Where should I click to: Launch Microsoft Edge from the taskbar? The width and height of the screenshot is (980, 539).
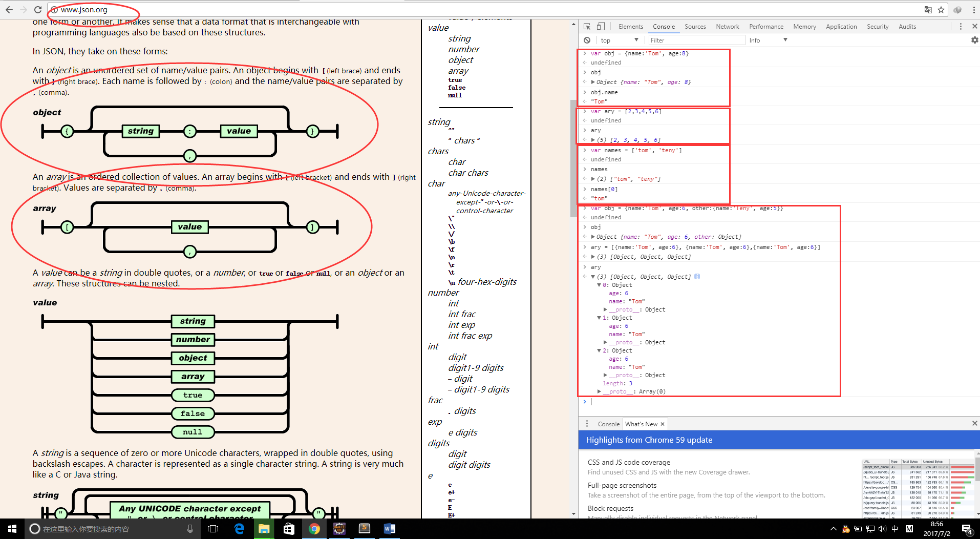tap(239, 529)
